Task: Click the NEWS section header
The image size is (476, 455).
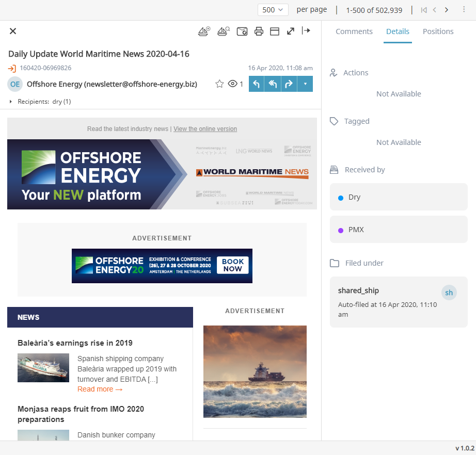Action: [x=100, y=317]
